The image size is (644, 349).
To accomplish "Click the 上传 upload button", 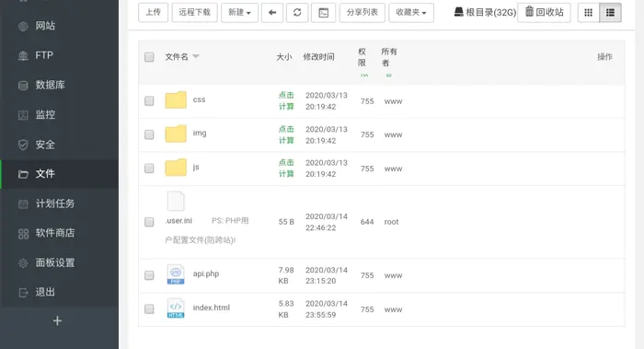I will pos(154,12).
